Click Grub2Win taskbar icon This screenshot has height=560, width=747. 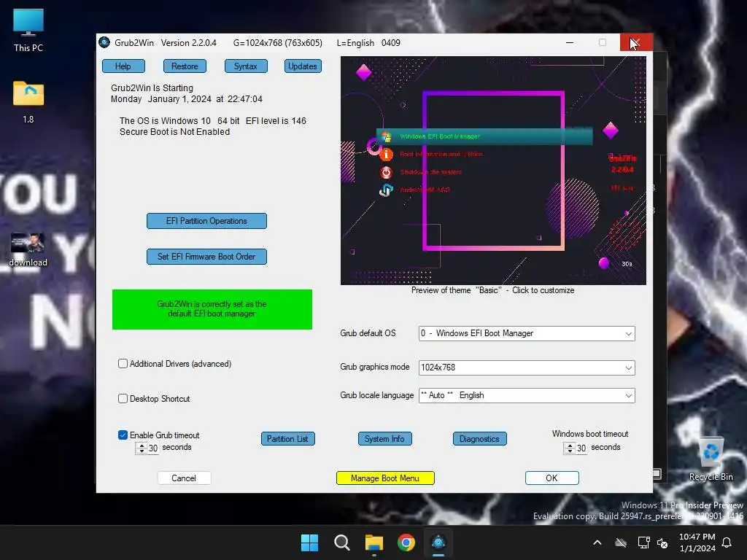[x=438, y=542]
